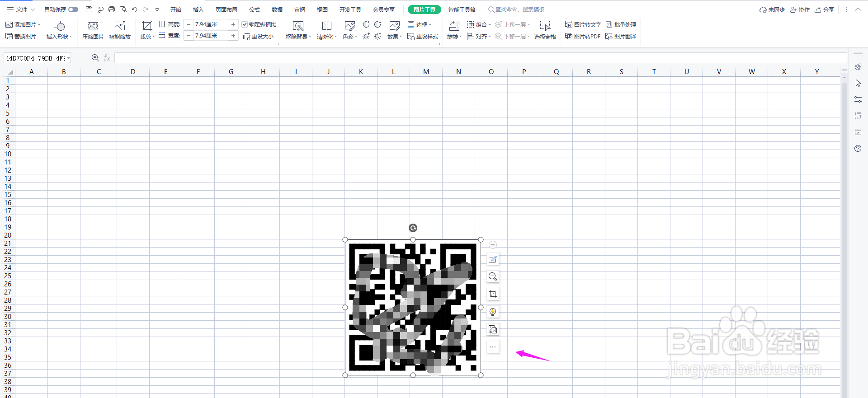Click the 协作 collaborate button
This screenshot has height=398, width=868.
pyautogui.click(x=800, y=9)
